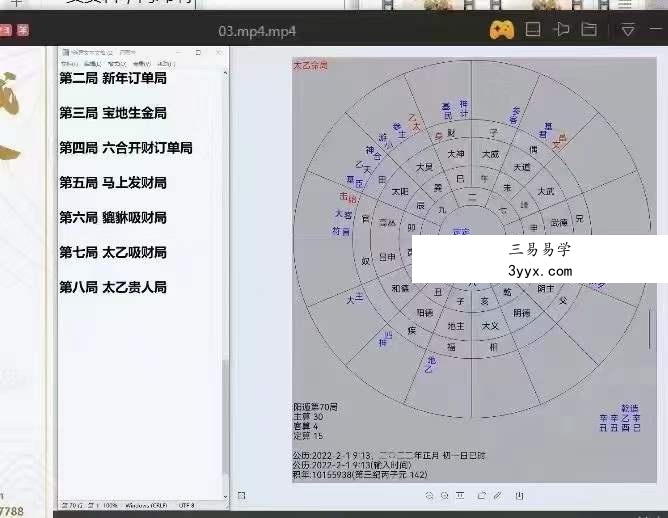Click the '阳德' cell in the chart
The width and height of the screenshot is (668, 518).
coord(425,313)
